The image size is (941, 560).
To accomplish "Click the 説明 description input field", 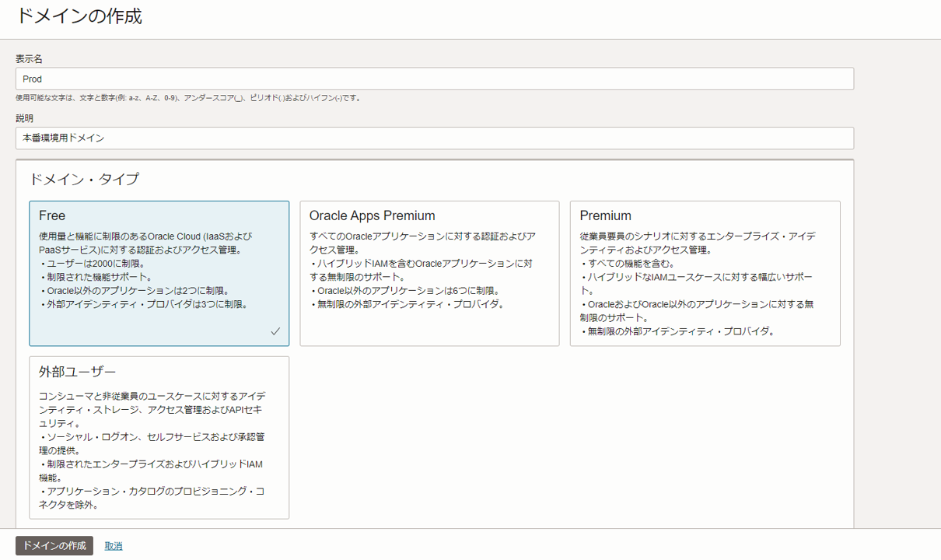I will pyautogui.click(x=435, y=138).
